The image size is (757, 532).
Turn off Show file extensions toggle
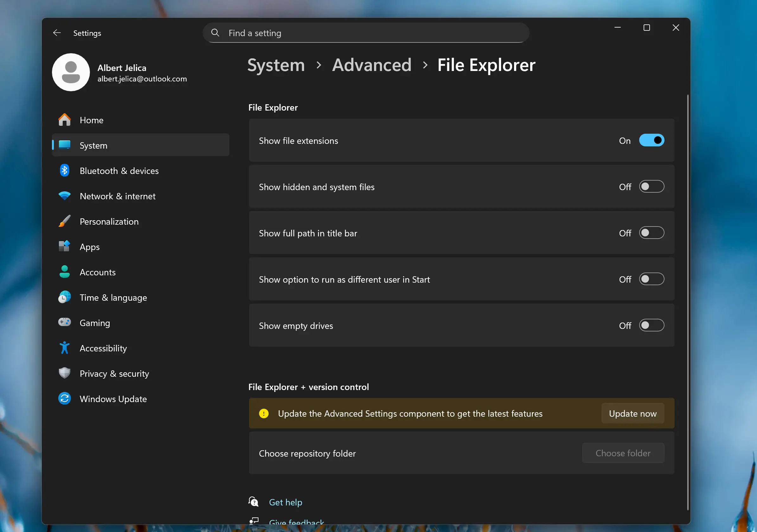tap(651, 140)
